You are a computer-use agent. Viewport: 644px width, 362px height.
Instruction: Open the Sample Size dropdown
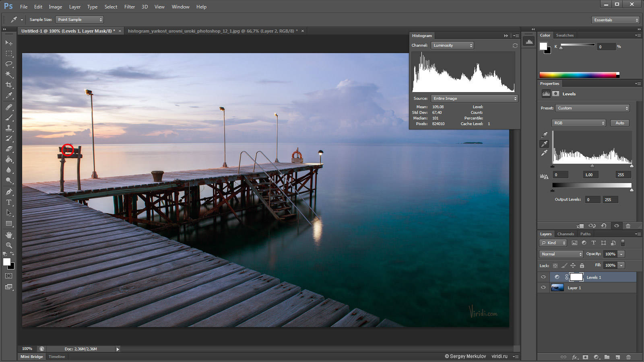point(79,20)
